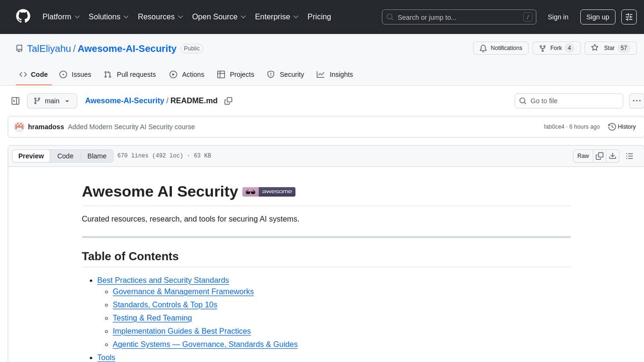Viewport: 644px width, 362px height.
Task: Go to Tools section link
Action: pos(106,357)
